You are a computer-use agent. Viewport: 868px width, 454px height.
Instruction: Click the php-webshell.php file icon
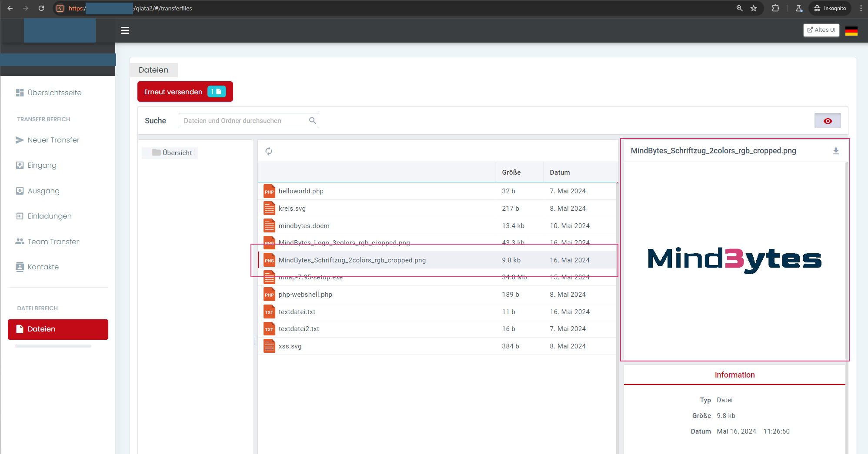coord(270,295)
